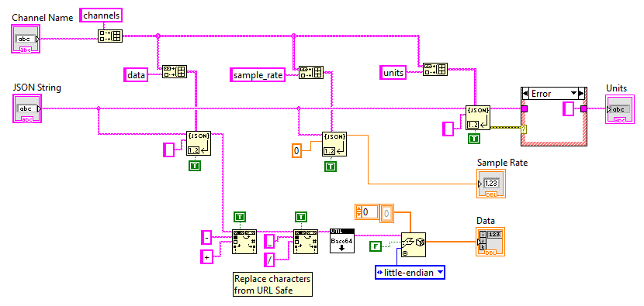The width and height of the screenshot is (644, 306).
Task: Select the JSON String control terminal
Action: point(27,108)
